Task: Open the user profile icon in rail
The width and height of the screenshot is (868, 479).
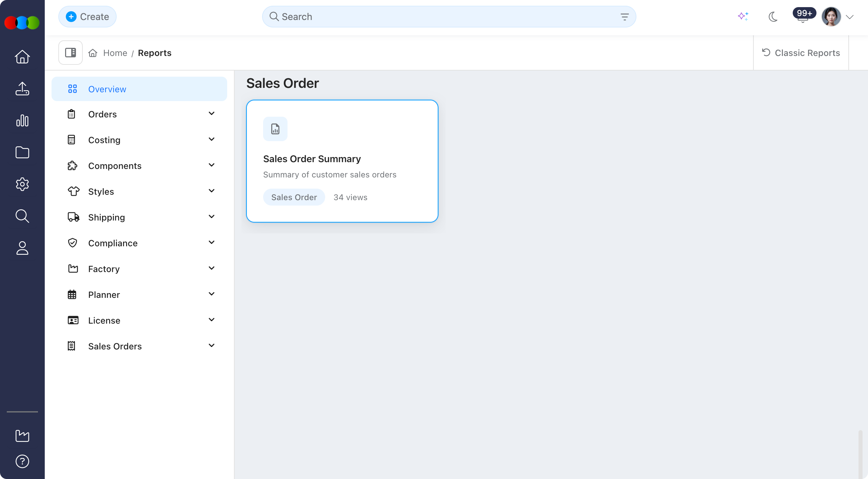Action: click(22, 248)
